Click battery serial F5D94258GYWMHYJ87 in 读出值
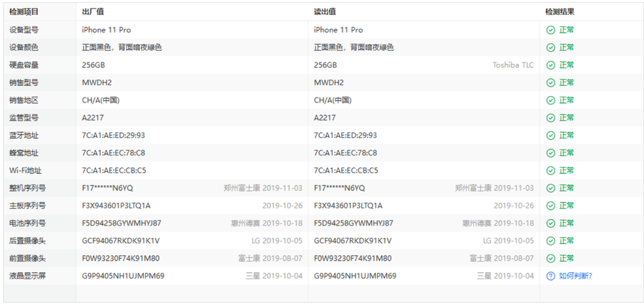 (x=353, y=223)
